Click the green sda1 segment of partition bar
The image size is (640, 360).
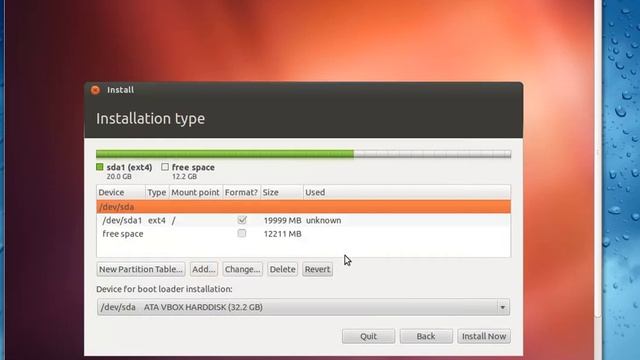225,154
